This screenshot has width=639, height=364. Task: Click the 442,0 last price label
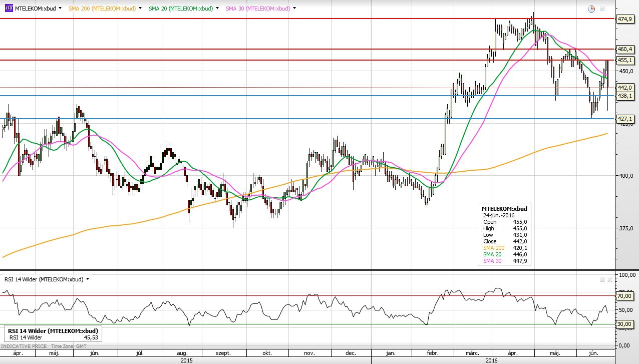coord(625,87)
